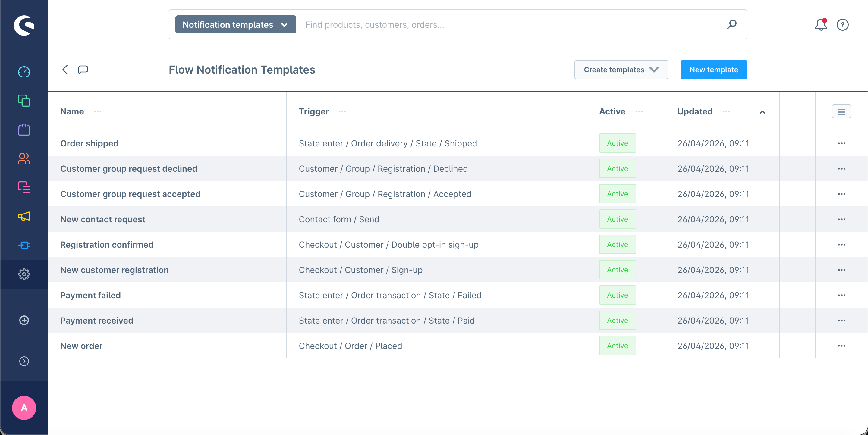Open the Dashboard sidebar icon
The width and height of the screenshot is (868, 435).
click(x=24, y=72)
